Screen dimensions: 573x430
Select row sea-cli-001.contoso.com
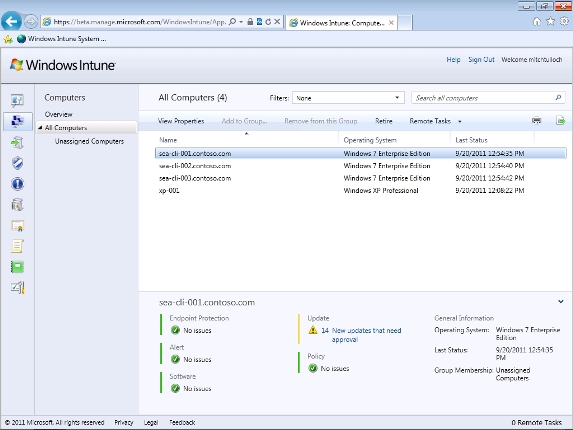pyautogui.click(x=361, y=153)
